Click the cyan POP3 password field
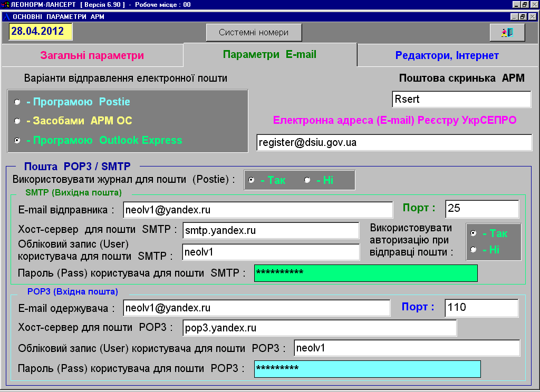 point(368,369)
